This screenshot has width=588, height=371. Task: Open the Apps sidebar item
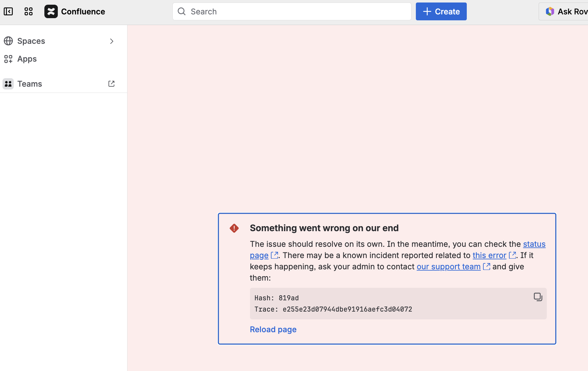(27, 59)
